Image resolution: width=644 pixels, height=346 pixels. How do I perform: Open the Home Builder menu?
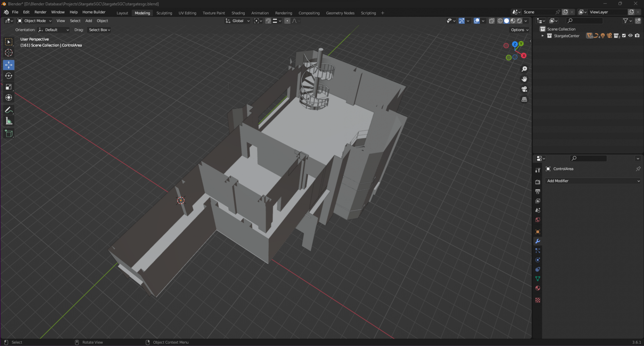point(94,12)
